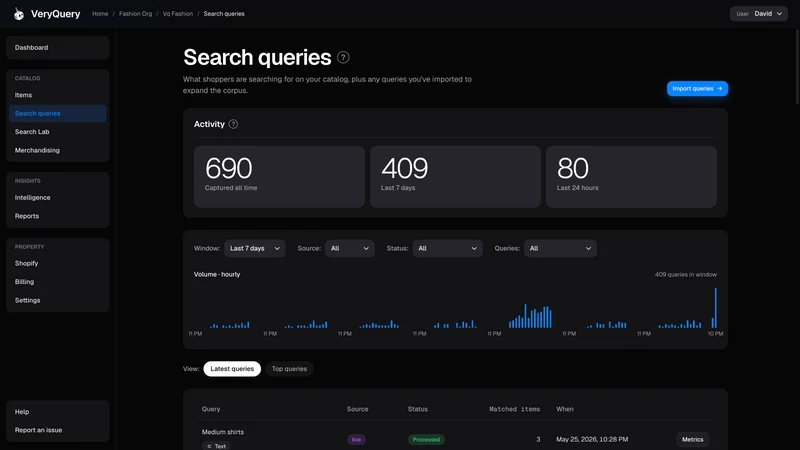Open the David user dropdown
This screenshot has height=450, width=800.
pyautogui.click(x=758, y=14)
